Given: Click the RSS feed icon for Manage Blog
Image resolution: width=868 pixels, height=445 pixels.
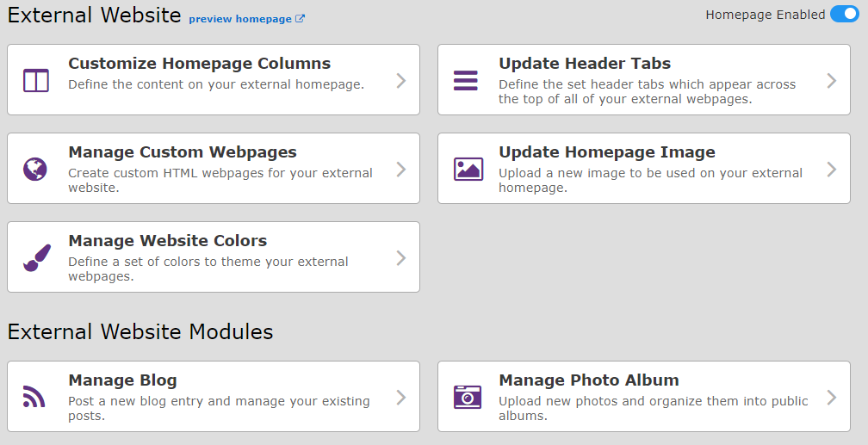Looking at the screenshot, I should [34, 397].
